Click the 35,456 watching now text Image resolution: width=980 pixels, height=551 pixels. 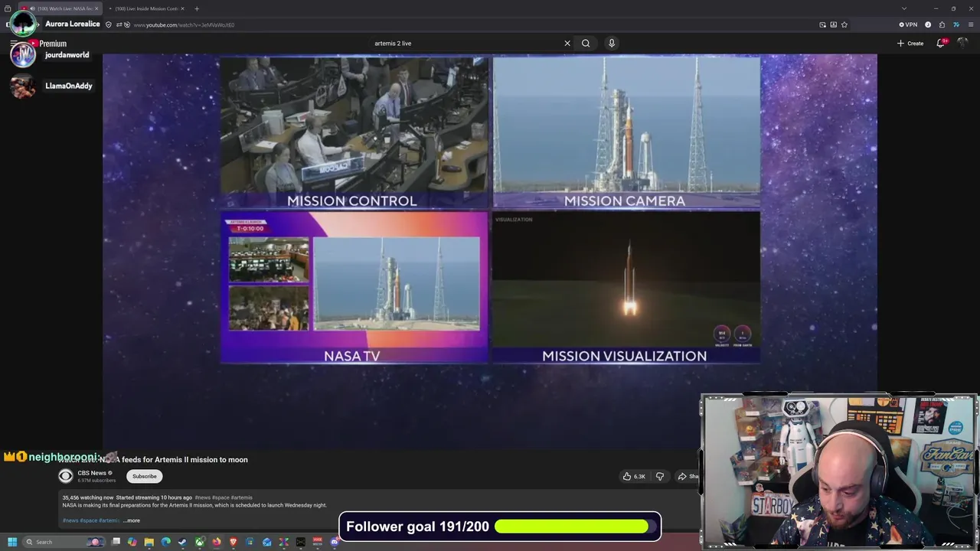pyautogui.click(x=88, y=497)
